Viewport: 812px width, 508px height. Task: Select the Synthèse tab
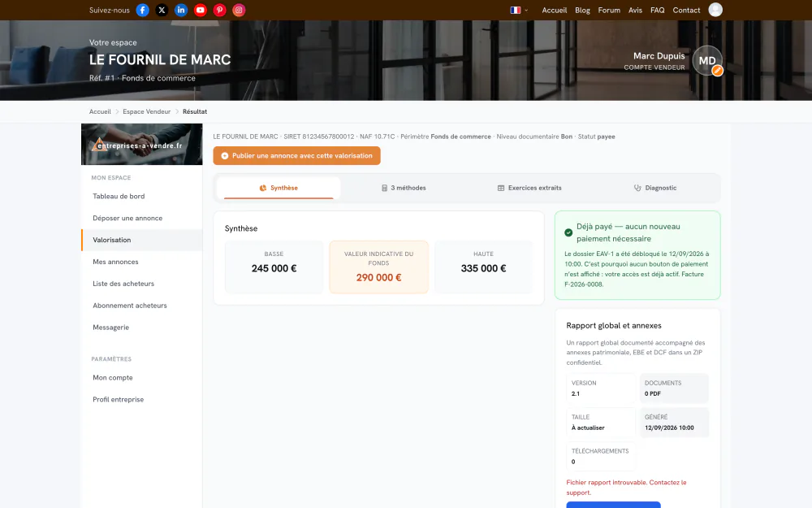[x=279, y=188]
